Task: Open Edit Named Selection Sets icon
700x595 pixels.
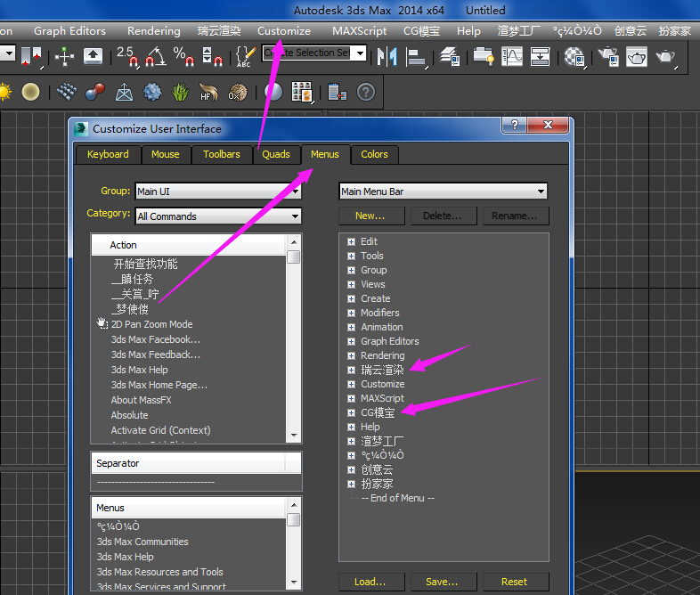Action: 245,56
